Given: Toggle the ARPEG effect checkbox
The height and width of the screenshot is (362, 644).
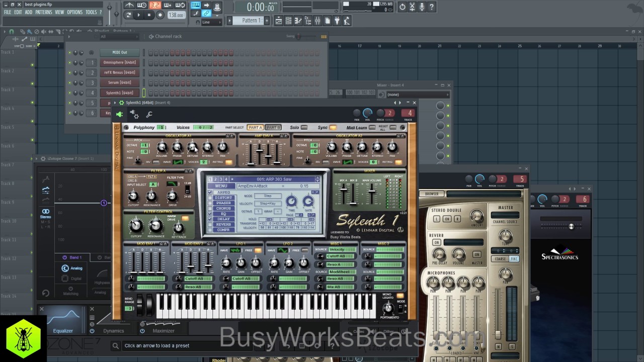Looking at the screenshot, I should pos(210,193).
